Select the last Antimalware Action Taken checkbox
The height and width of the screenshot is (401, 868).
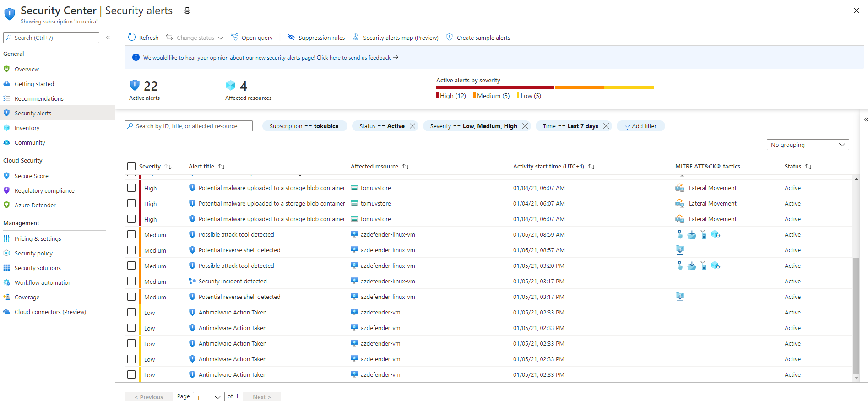[x=131, y=375]
